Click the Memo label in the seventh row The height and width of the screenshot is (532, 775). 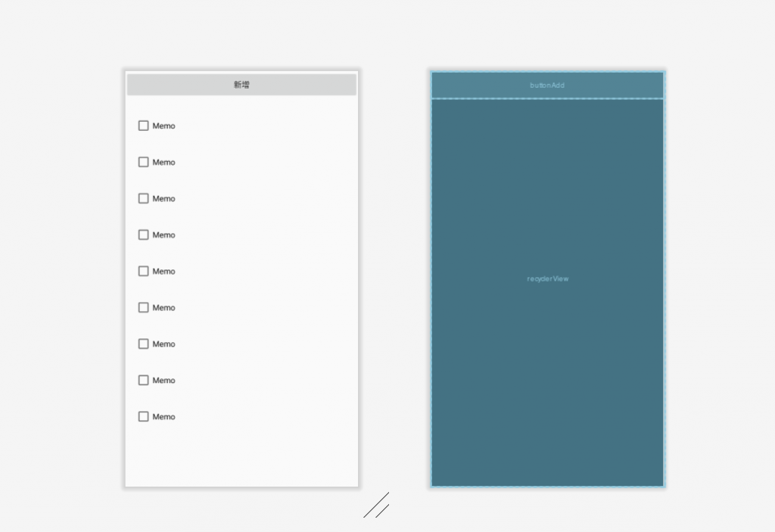click(163, 344)
